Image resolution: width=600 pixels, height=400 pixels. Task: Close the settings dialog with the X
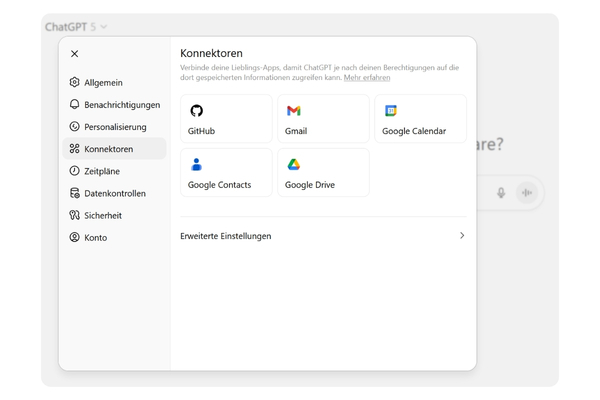[75, 54]
